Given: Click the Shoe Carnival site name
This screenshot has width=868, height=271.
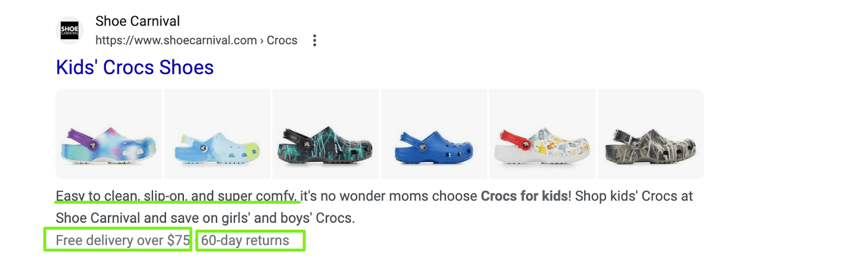Looking at the screenshot, I should click(x=137, y=21).
